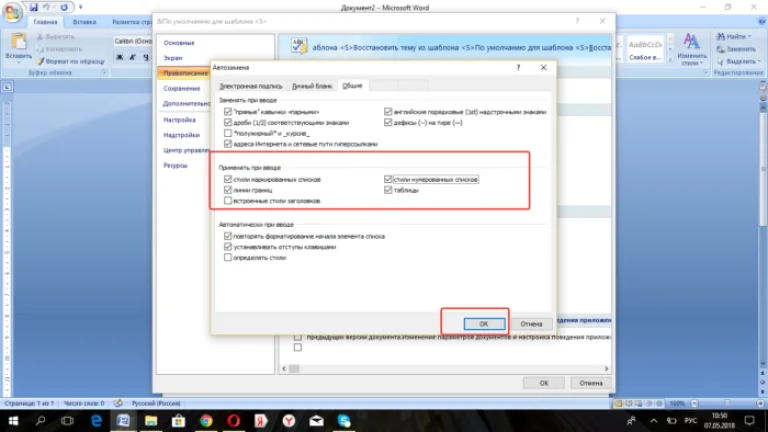This screenshot has height=432, width=768.
Task: Toggle Internet addresses as hyperlinks checkbox
Action: coord(228,144)
